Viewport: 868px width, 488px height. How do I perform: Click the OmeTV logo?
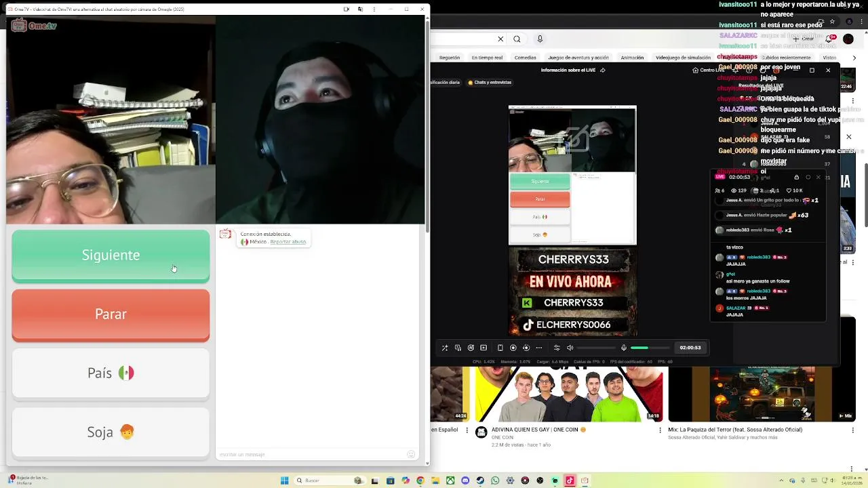pos(34,26)
